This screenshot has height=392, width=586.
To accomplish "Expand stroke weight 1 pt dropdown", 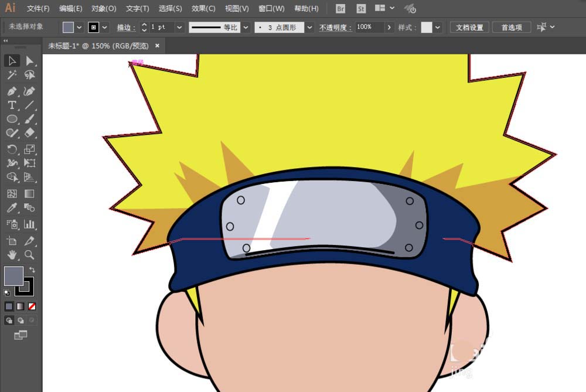I will (179, 28).
